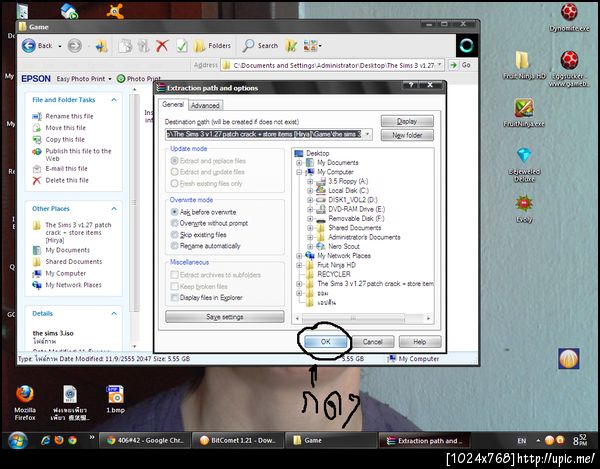Screen dimensions: 600x469
Task: Switch to the General tab
Action: 173,104
